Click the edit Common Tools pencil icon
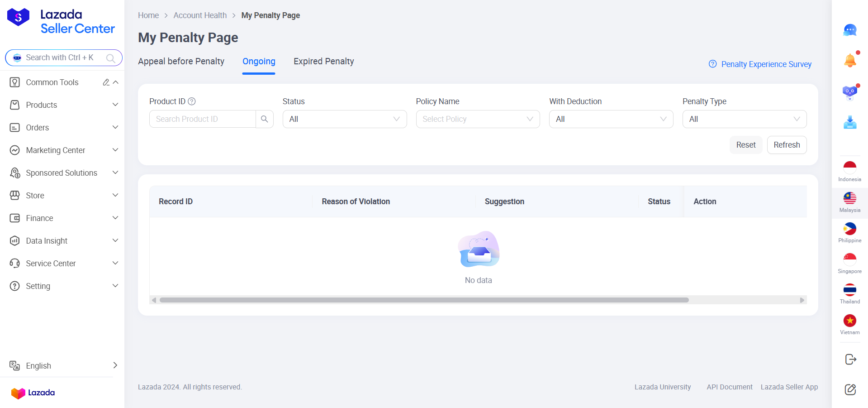Image resolution: width=868 pixels, height=408 pixels. pos(106,82)
